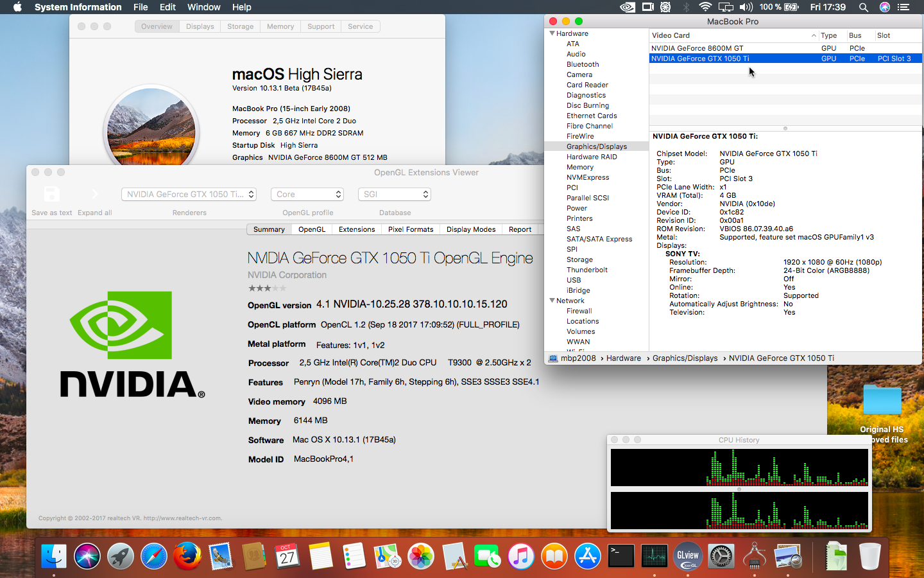This screenshot has height=578, width=924.
Task: Open Photos from the Dock
Action: point(421,556)
